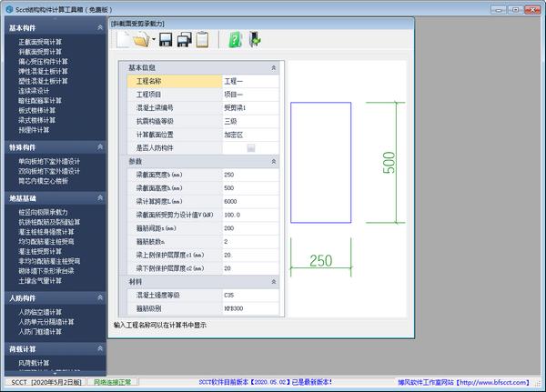Edit 梁截面高度h value 500
The image size is (546, 392).
[x=250, y=188]
